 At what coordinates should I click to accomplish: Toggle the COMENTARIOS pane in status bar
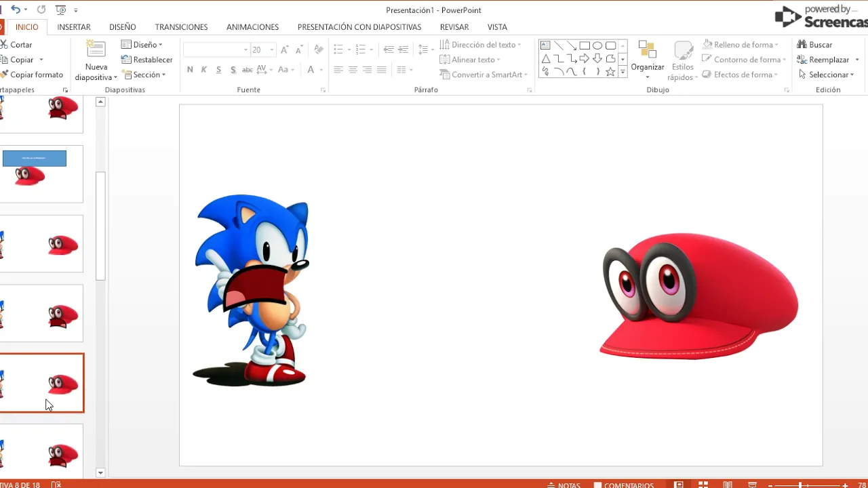click(x=623, y=485)
